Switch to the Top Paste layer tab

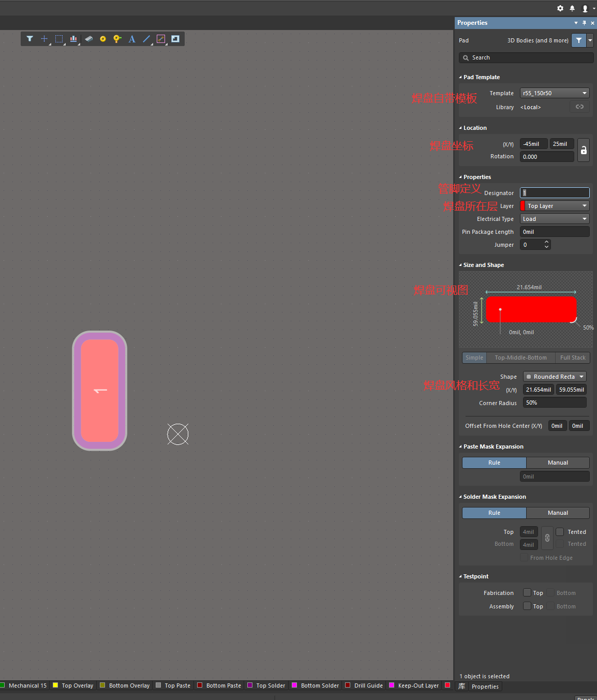tap(177, 686)
